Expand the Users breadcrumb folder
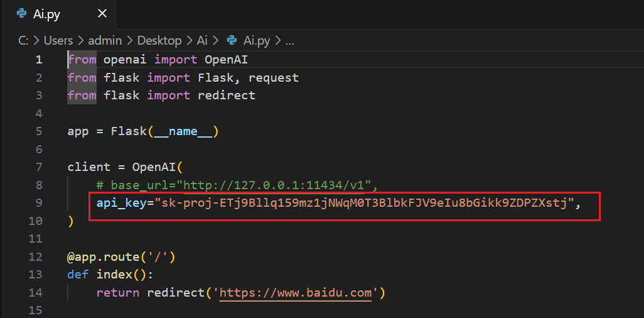 tap(58, 40)
